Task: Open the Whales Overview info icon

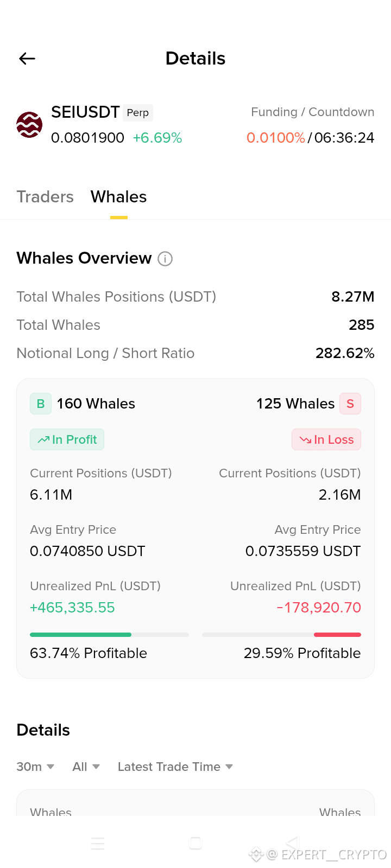Action: pos(165,259)
